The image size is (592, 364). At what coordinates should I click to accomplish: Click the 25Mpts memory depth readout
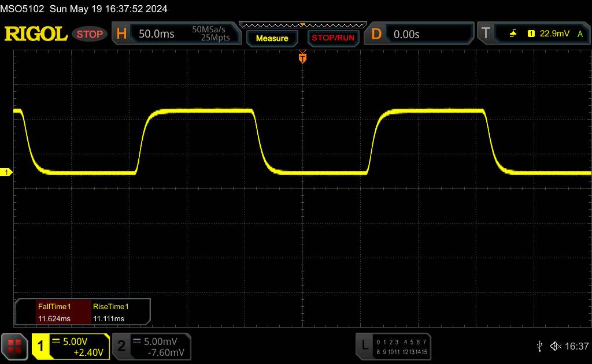point(215,38)
